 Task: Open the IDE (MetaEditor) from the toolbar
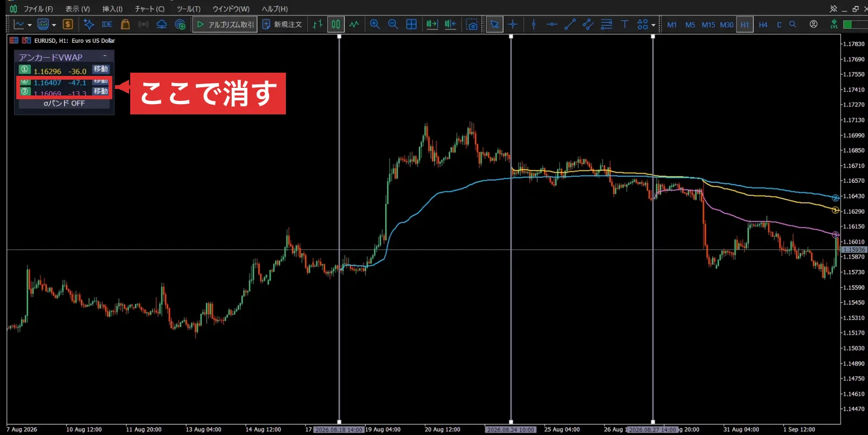107,24
